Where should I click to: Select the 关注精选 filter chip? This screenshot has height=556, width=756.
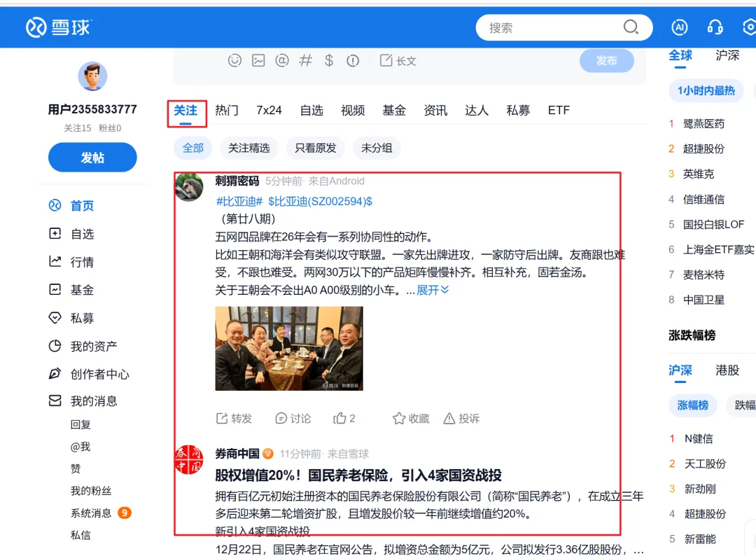pos(248,148)
